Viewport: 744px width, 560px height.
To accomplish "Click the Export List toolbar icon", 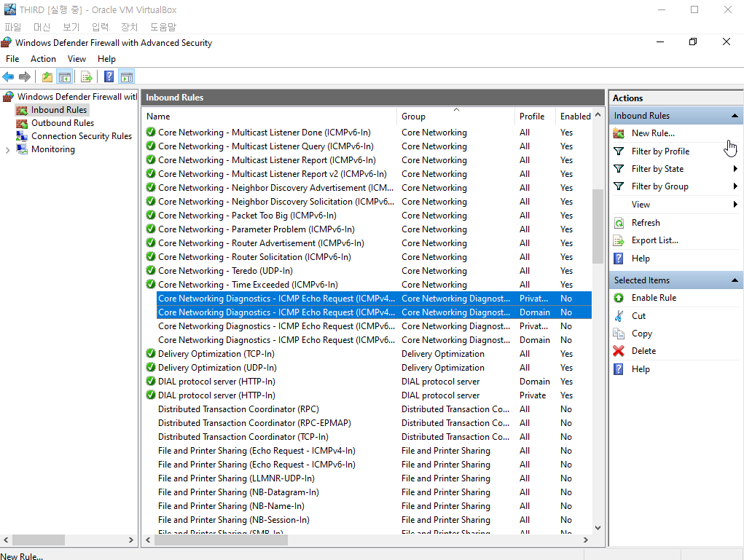I will click(87, 76).
